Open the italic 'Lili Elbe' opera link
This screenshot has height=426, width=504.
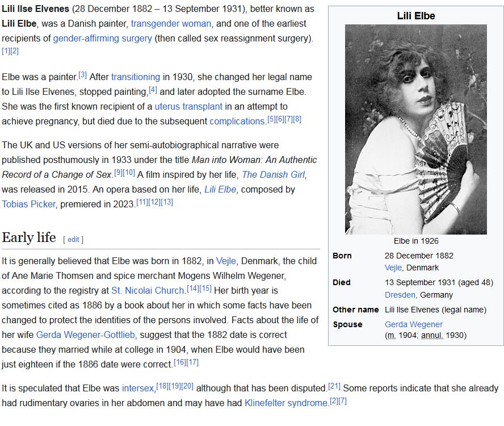pos(220,189)
